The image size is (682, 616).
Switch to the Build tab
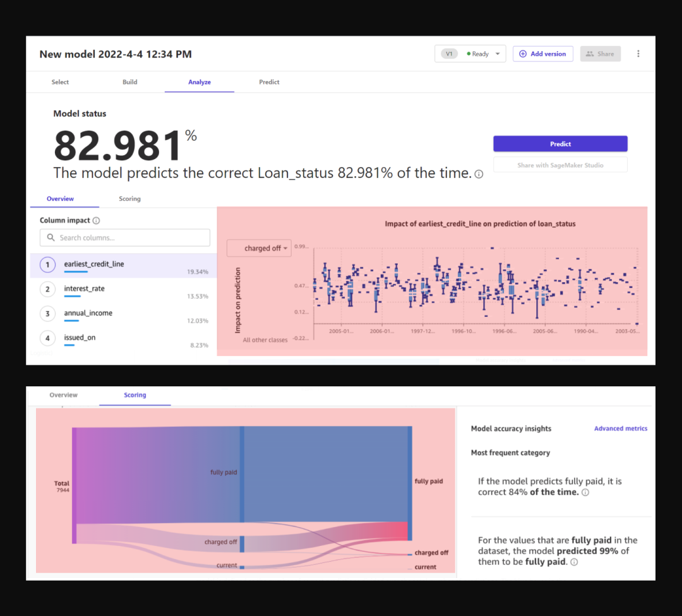click(129, 81)
